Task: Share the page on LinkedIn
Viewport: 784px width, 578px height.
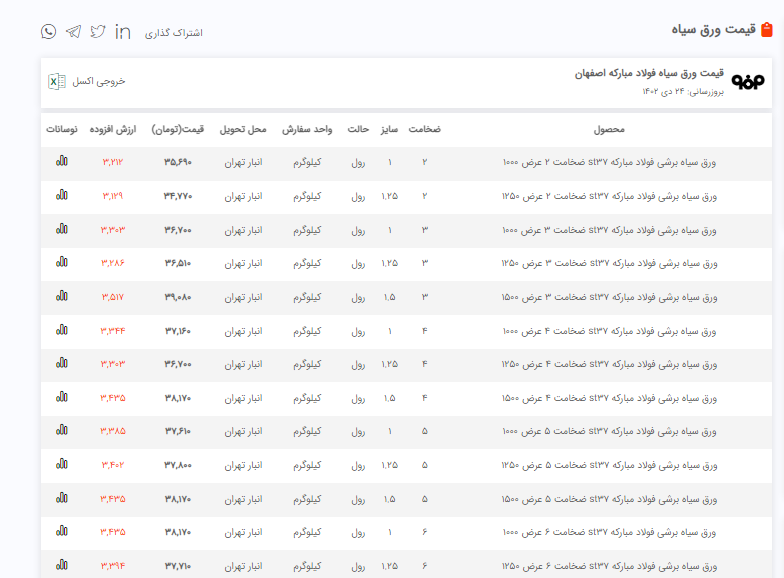Action: click(123, 32)
